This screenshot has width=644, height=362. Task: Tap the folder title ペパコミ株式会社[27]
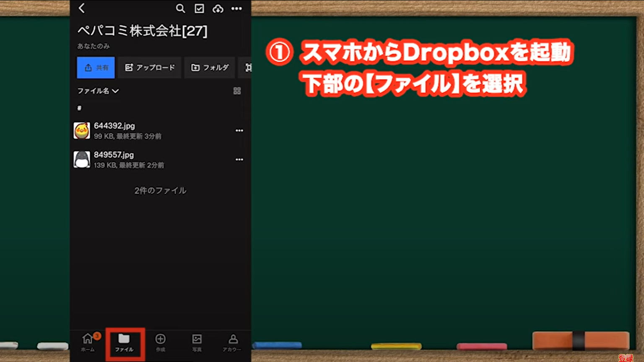pyautogui.click(x=142, y=31)
